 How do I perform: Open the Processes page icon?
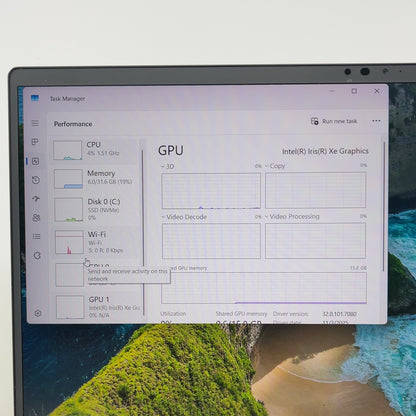pyautogui.click(x=35, y=142)
